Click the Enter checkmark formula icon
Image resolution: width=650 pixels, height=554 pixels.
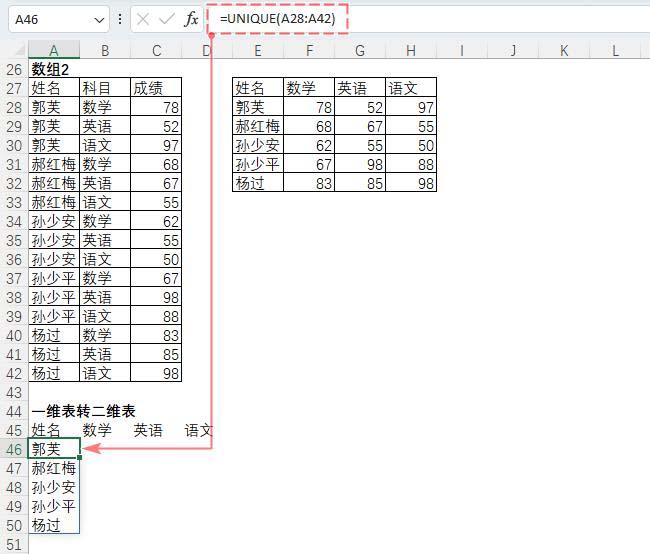coord(166,19)
